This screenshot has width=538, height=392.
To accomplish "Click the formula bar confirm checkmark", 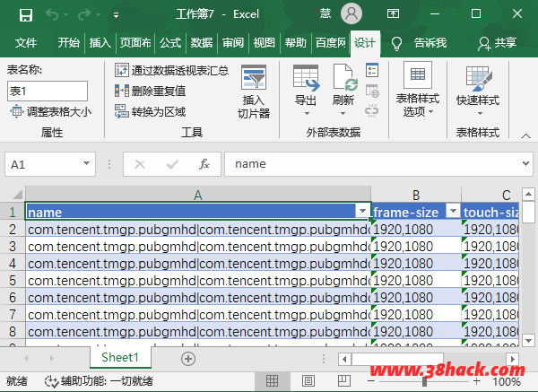I will coord(172,164).
